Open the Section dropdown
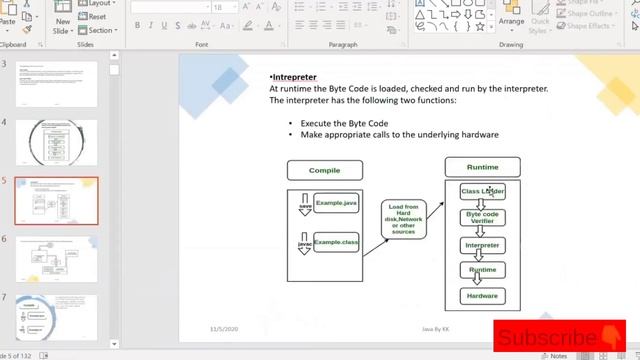640x360 pixels. click(x=98, y=30)
